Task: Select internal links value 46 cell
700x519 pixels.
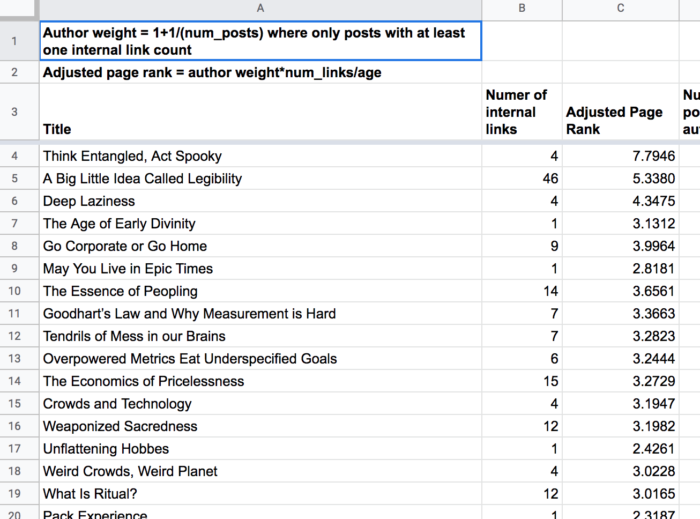Action: coord(521,179)
